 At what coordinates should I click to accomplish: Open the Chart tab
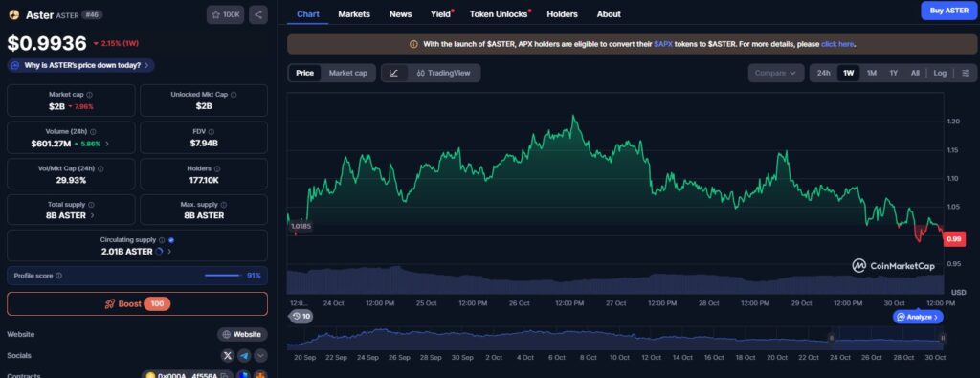click(308, 13)
